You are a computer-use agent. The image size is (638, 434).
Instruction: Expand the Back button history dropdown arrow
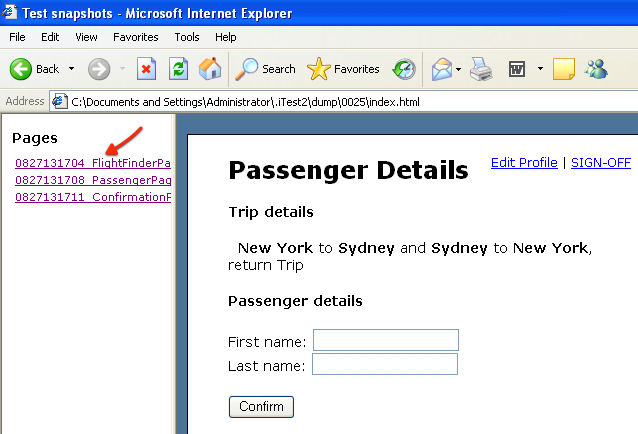pyautogui.click(x=71, y=69)
